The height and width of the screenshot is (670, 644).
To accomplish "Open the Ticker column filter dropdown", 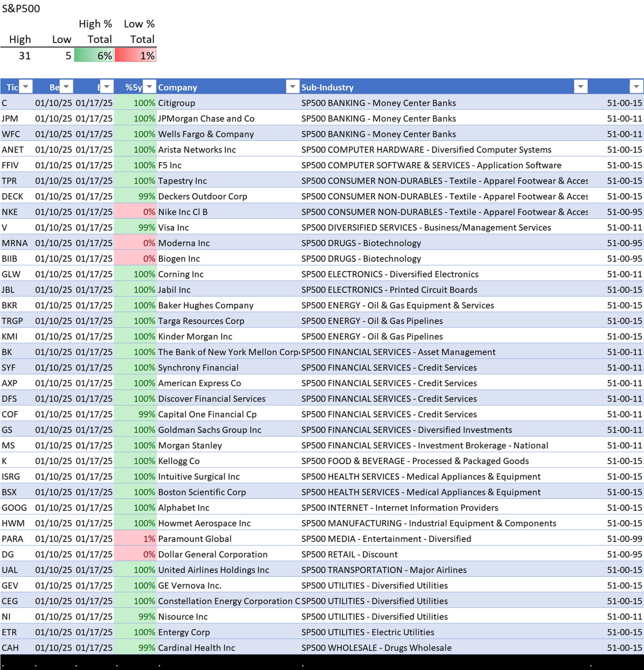I will pyautogui.click(x=26, y=87).
